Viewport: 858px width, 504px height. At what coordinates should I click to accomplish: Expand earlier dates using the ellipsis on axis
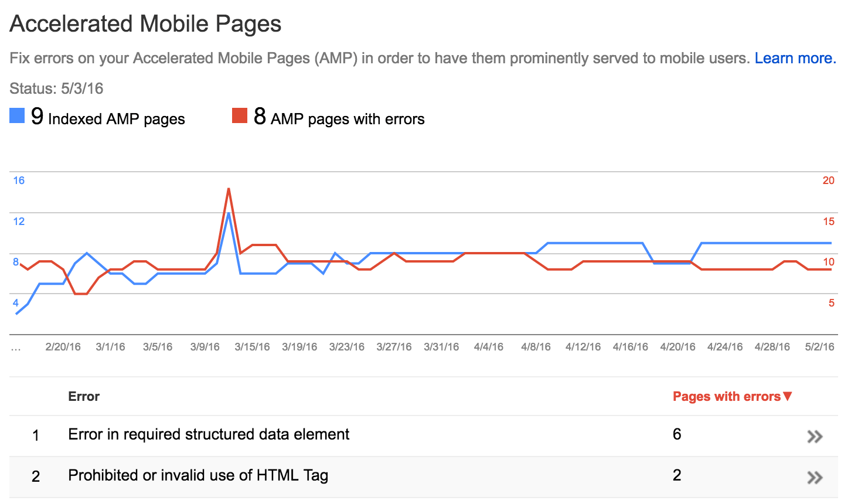pyautogui.click(x=16, y=346)
